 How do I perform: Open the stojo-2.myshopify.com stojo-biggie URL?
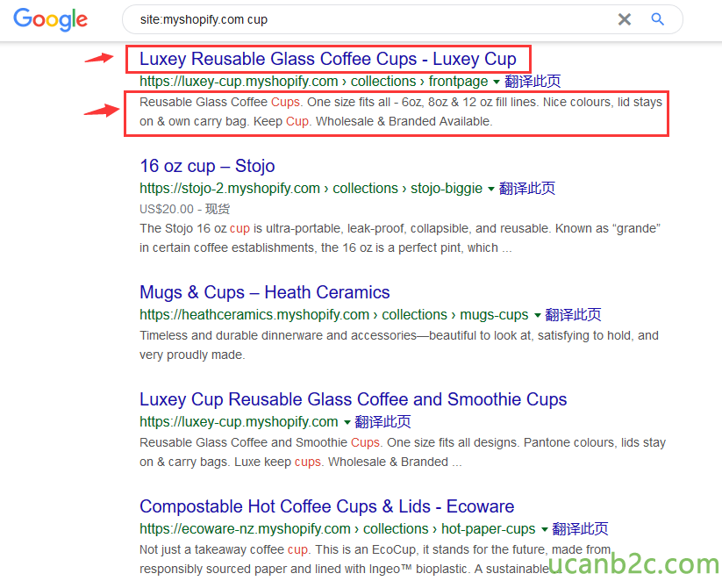pyautogui.click(x=311, y=189)
